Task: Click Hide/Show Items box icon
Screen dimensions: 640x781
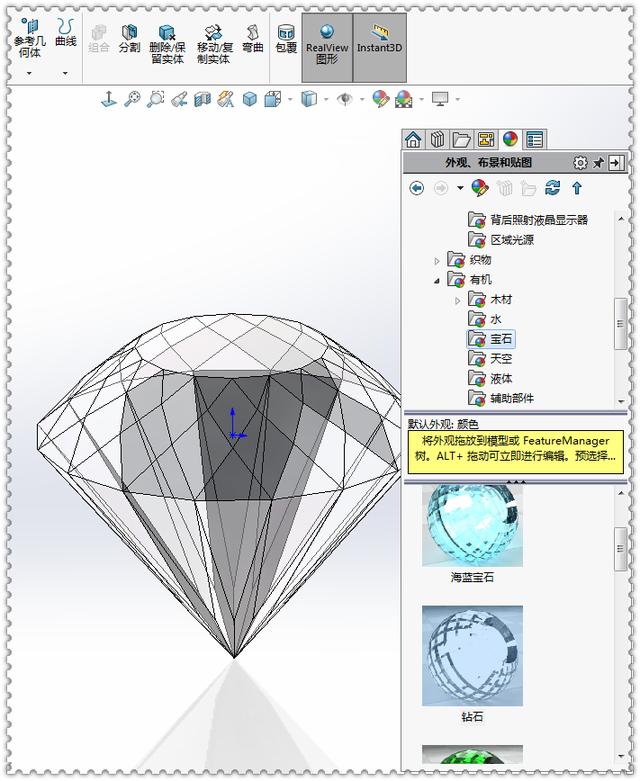Action: pos(309,99)
